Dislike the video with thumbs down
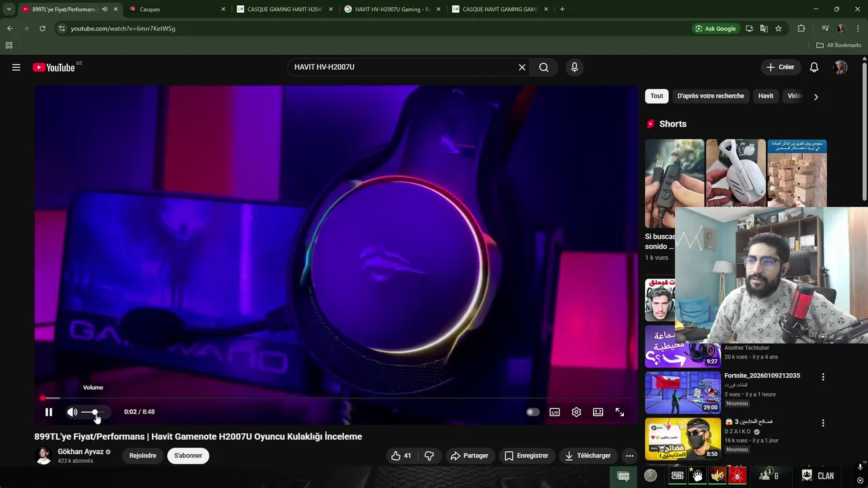 [x=429, y=455]
